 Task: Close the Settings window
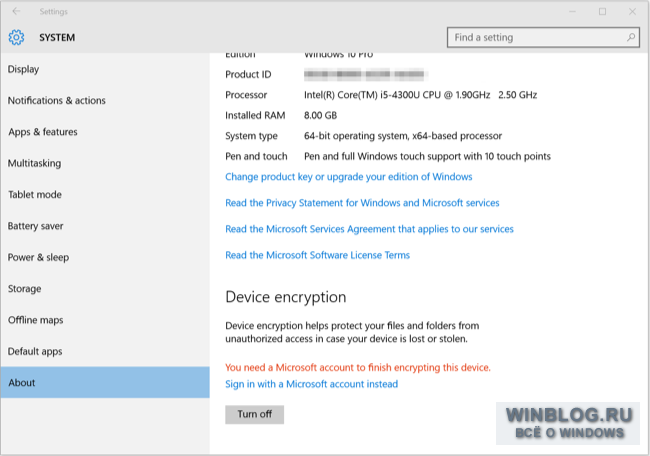pos(632,12)
